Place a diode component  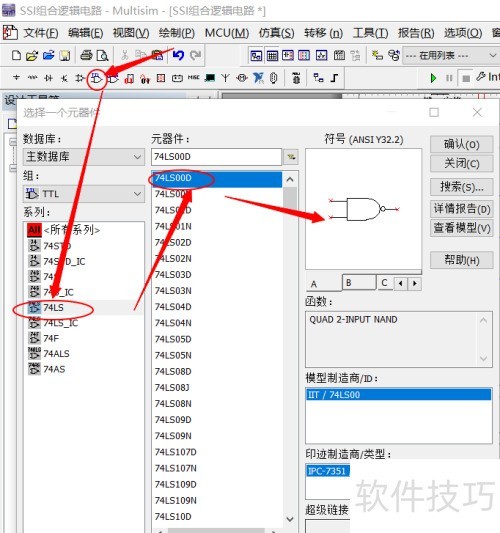(x=48, y=78)
